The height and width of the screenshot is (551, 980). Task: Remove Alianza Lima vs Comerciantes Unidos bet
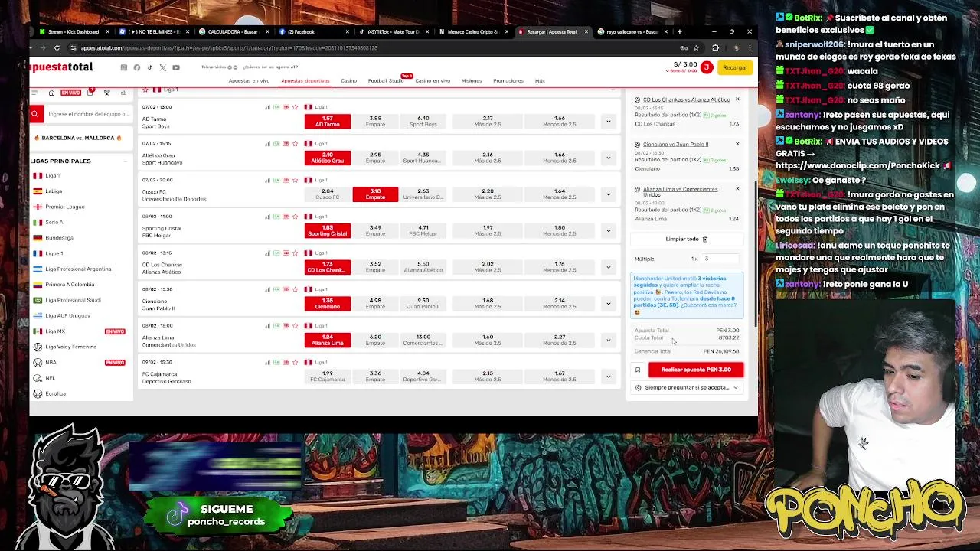coord(737,188)
